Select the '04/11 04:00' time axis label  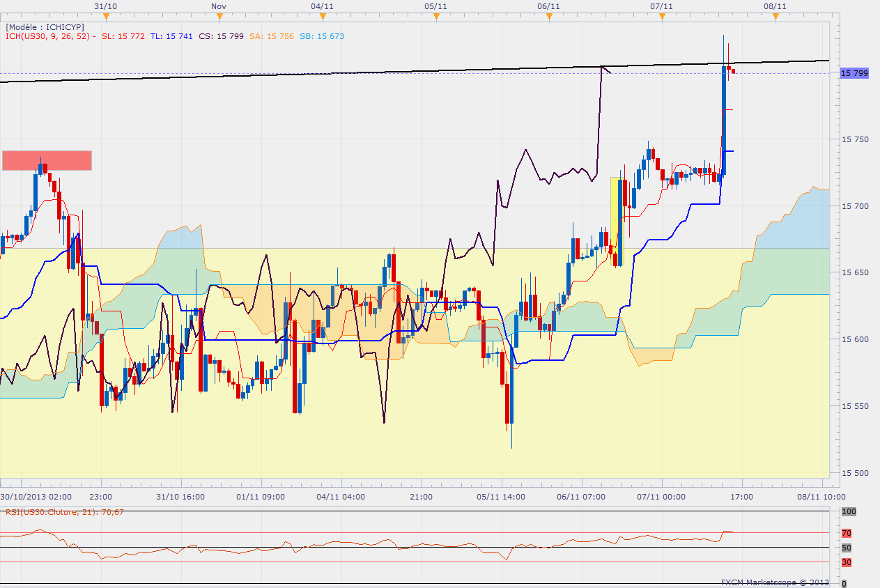pyautogui.click(x=341, y=497)
